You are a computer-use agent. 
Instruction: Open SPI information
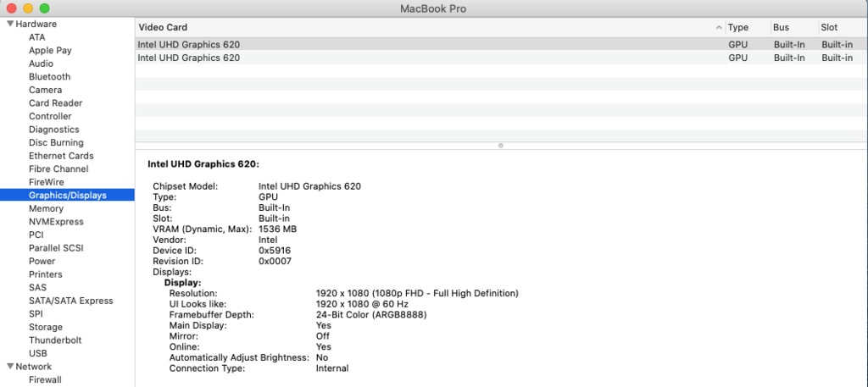pos(36,314)
